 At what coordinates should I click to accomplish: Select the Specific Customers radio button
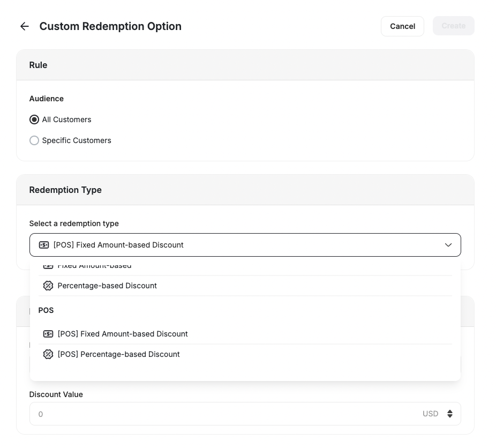(34, 140)
